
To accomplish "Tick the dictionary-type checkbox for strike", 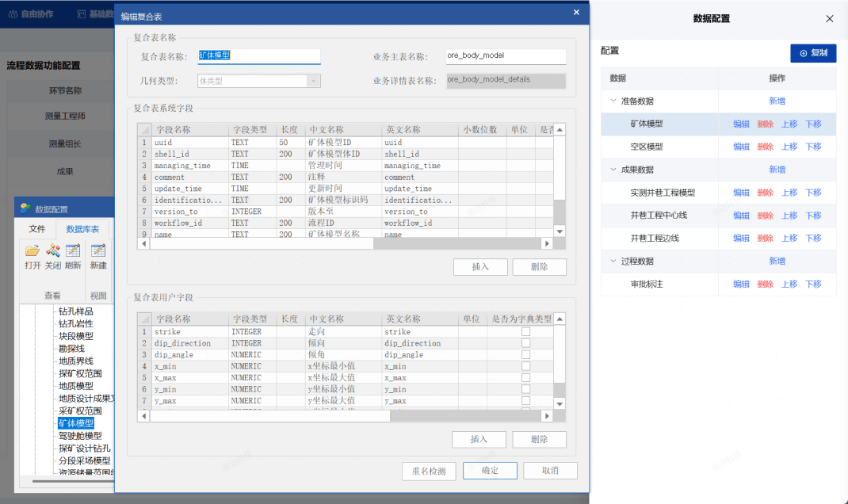I will coord(525,331).
